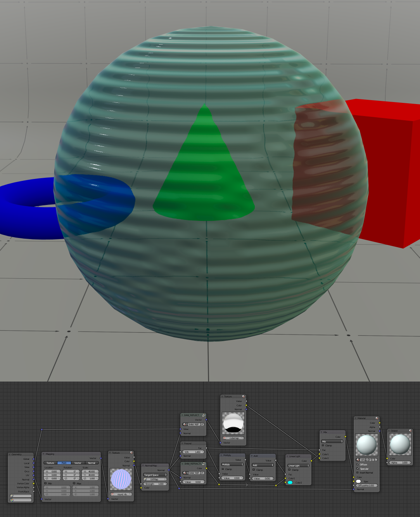420x517 pixels.
Task: Toggle preview icon on cubemap Texture node
Action: (x=244, y=397)
